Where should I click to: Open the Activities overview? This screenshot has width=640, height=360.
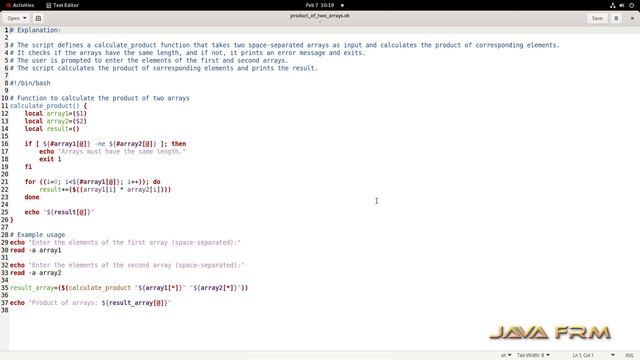20,5
